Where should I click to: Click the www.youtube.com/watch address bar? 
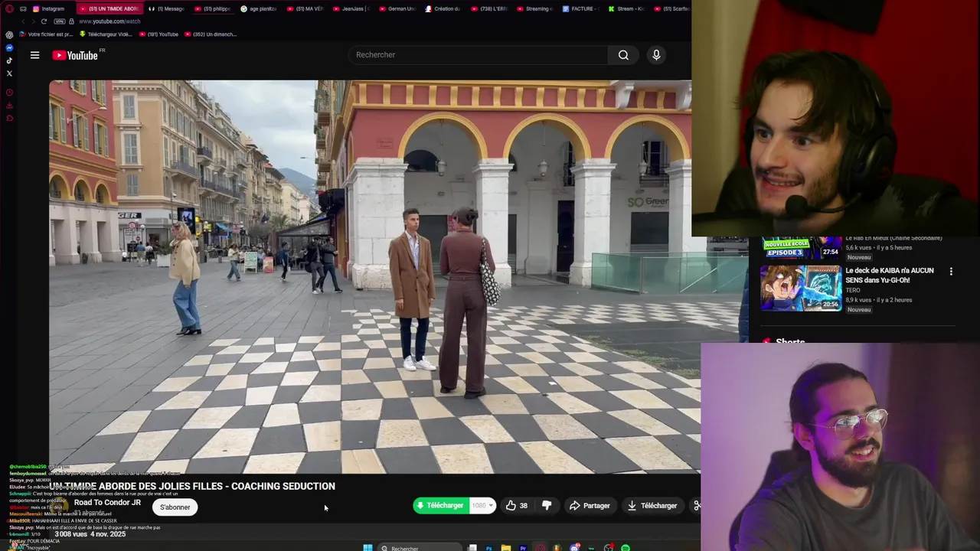(x=109, y=21)
